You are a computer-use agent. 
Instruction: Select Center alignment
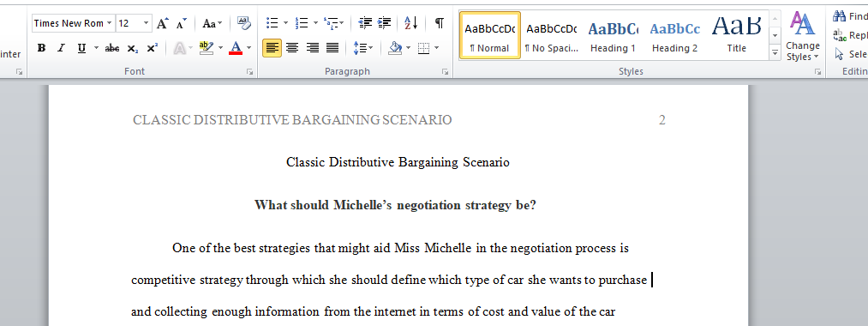pyautogui.click(x=292, y=48)
